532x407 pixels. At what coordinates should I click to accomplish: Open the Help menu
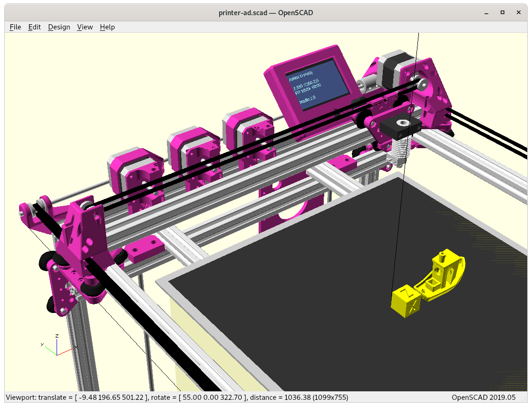coord(107,27)
